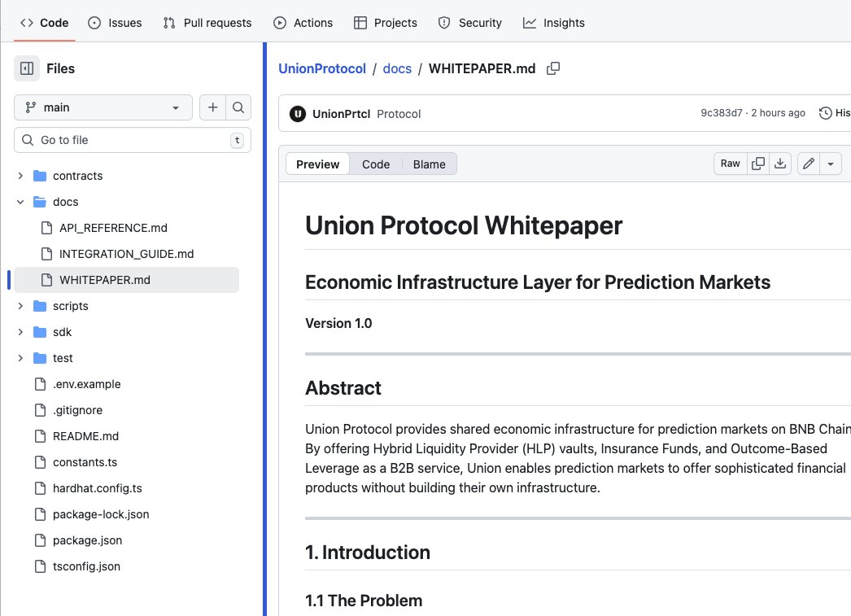Switch to the Code repository tab
The image size is (851, 616).
tap(44, 23)
